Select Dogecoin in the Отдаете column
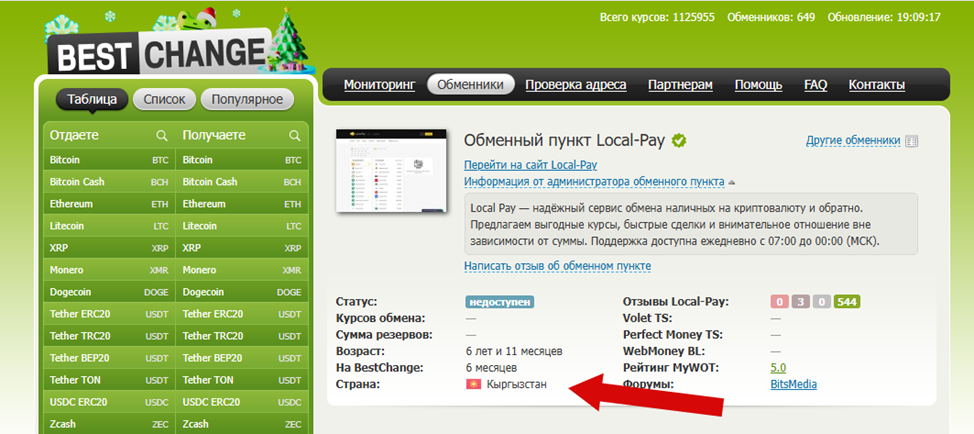 (x=109, y=292)
